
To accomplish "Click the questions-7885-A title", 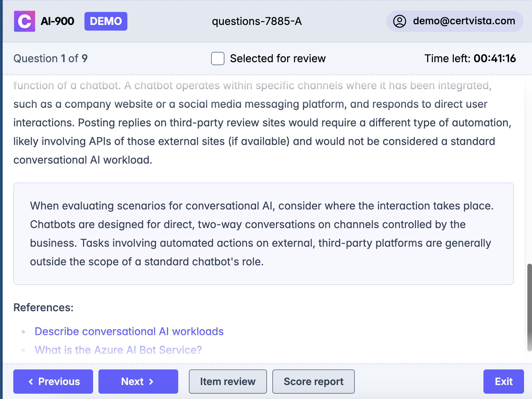I will pyautogui.click(x=257, y=22).
